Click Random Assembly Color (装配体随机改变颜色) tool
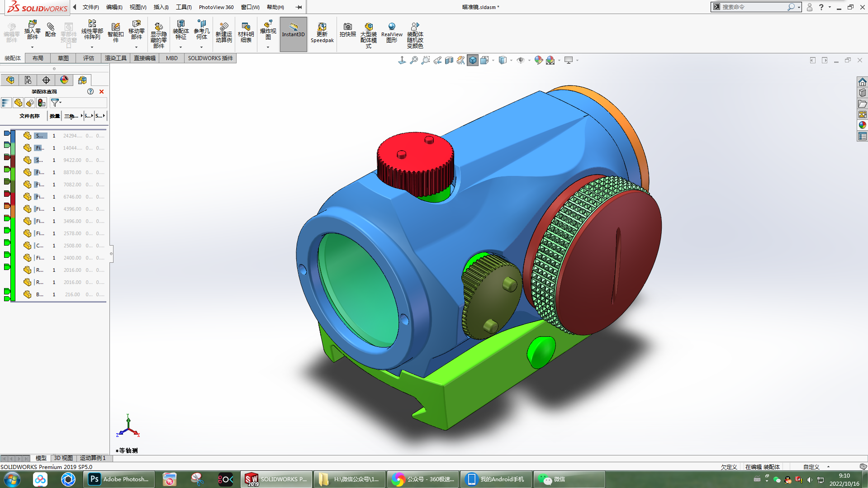Viewport: 868px width, 488px height. coord(415,35)
